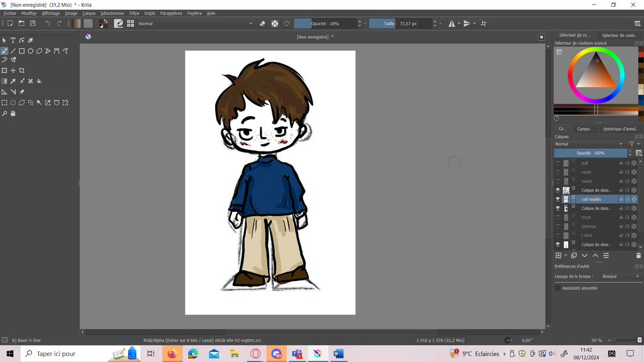Viewport: 644px width, 362px height.
Task: Expand the Lissage de la brosse dropdown
Action: (620, 277)
